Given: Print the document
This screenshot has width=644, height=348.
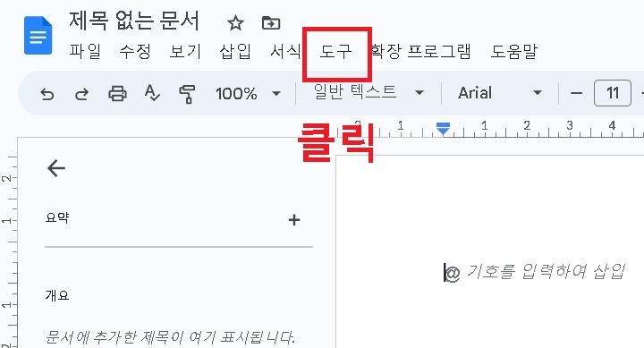Looking at the screenshot, I should [x=117, y=94].
